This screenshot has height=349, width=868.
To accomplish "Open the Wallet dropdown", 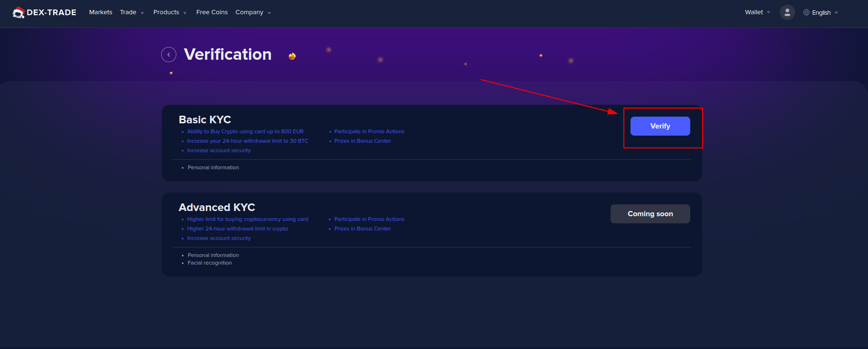I will [x=757, y=12].
